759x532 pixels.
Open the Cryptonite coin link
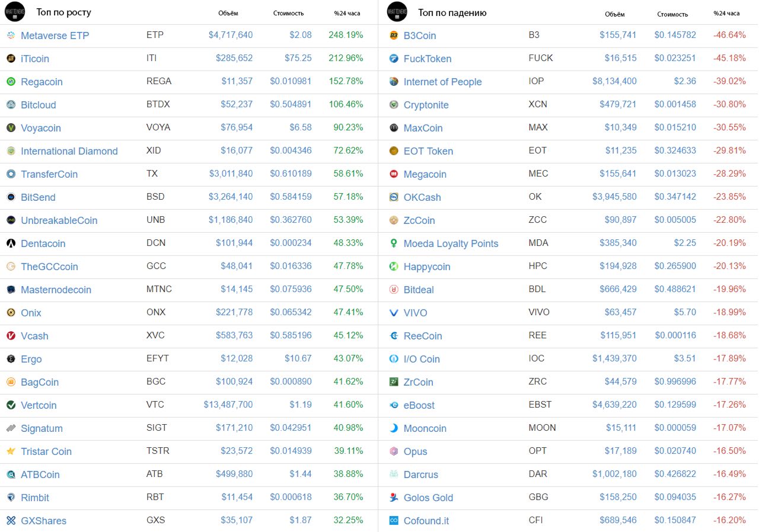(x=426, y=105)
